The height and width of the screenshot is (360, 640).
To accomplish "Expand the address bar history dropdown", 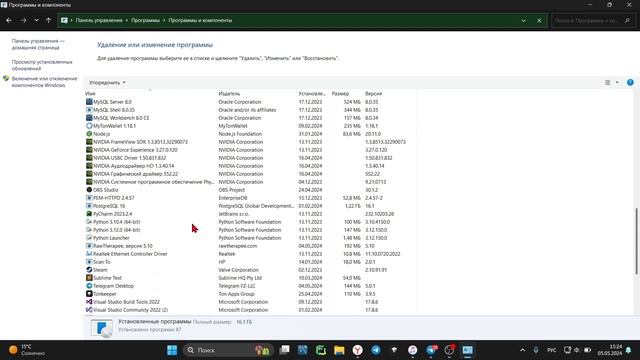I will [523, 20].
